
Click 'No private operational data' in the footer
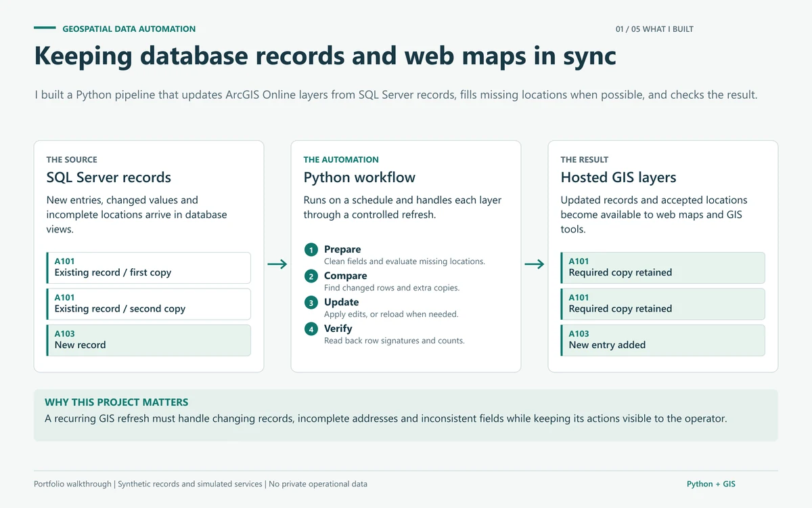318,484
